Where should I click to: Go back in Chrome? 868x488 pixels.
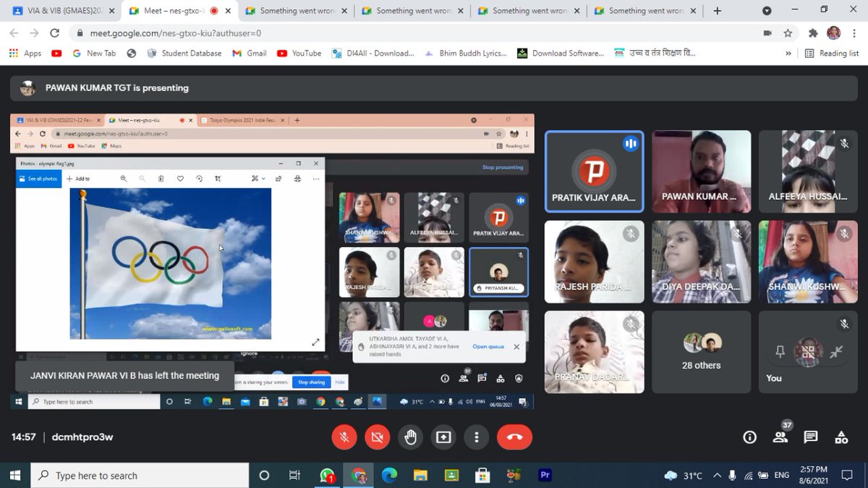click(x=14, y=33)
